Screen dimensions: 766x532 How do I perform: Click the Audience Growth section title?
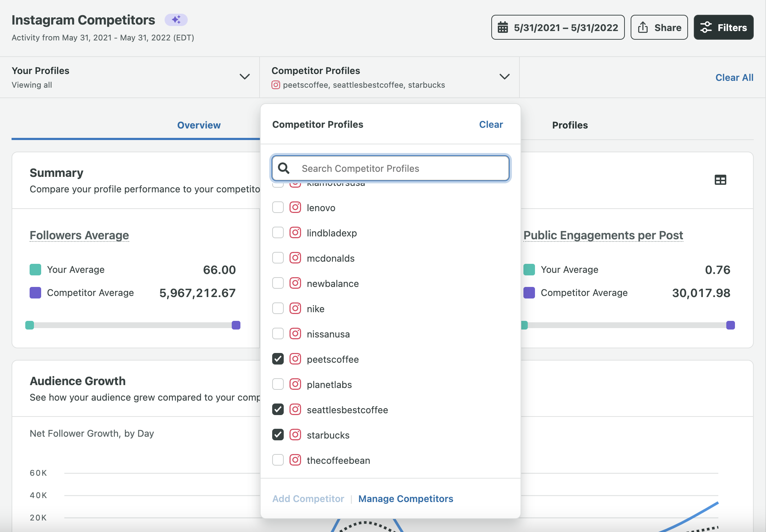pos(78,381)
